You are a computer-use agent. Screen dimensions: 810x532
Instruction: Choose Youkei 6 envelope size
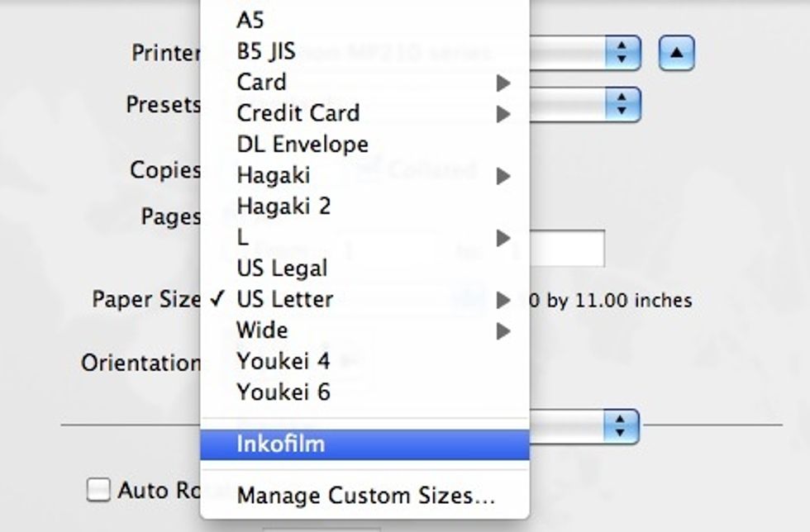coord(283,392)
